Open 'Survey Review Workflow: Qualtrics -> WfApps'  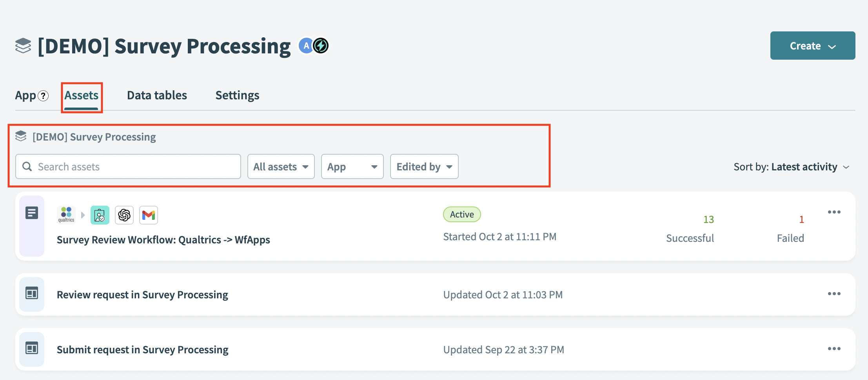(163, 239)
